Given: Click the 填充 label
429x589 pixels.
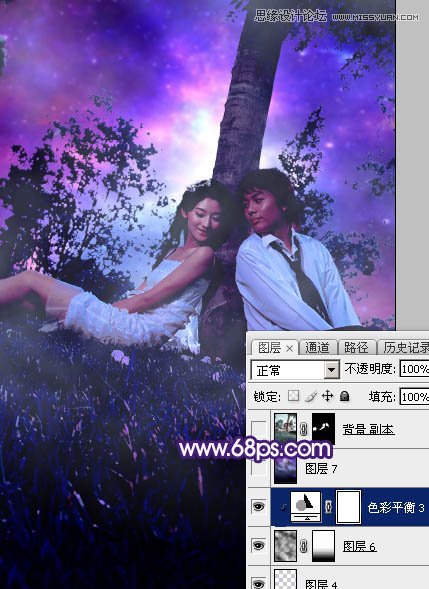Looking at the screenshot, I should tap(382, 397).
